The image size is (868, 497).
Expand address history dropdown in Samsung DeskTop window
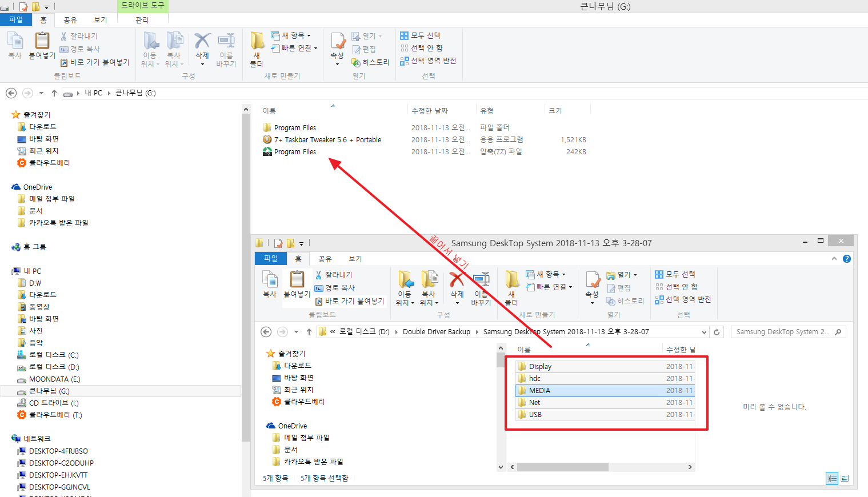(x=704, y=332)
